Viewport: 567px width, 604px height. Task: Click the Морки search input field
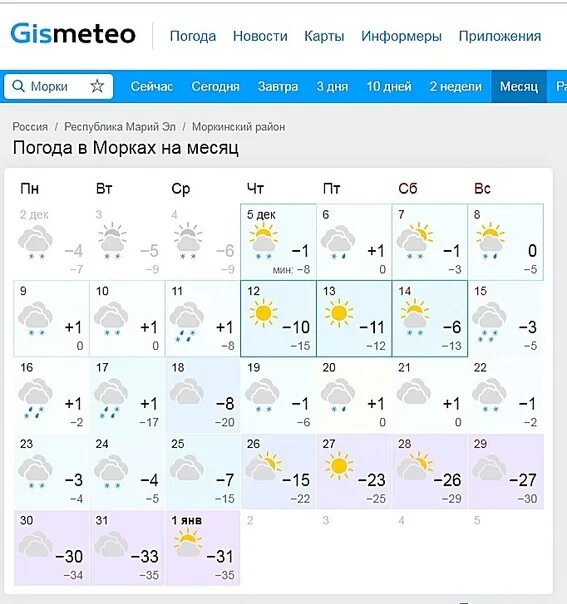(59, 86)
